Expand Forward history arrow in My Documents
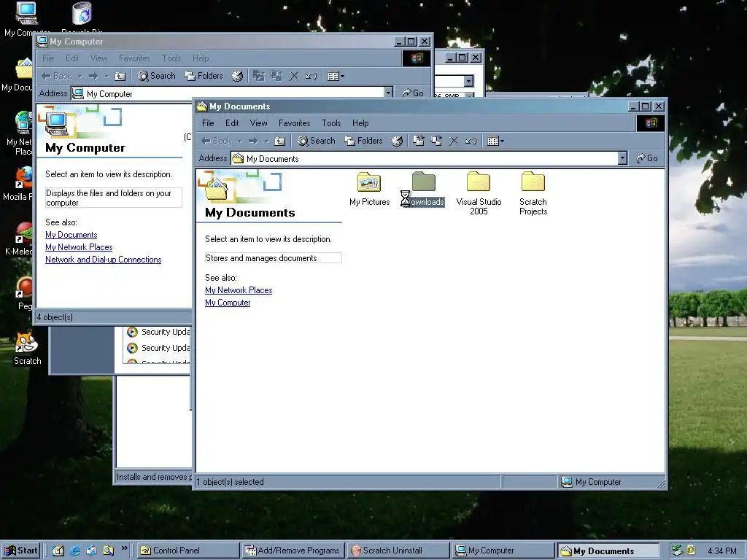Screen dimensions: 747x560 pos(266,141)
